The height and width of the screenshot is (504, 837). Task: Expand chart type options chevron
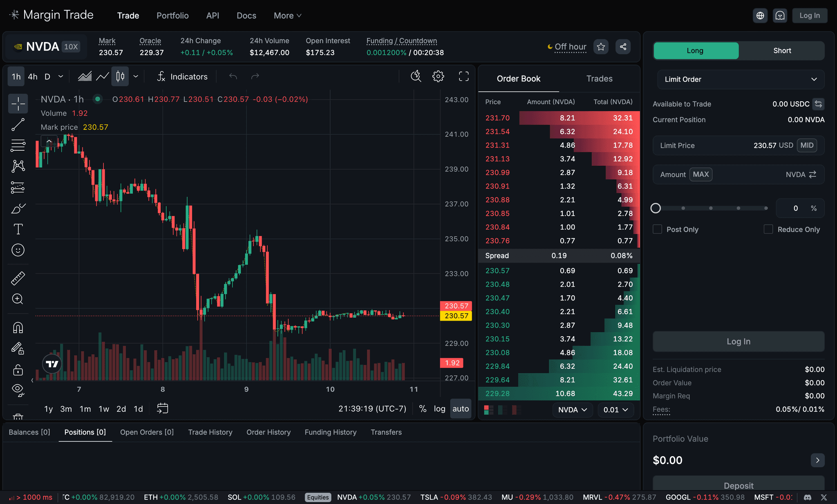pos(136,76)
